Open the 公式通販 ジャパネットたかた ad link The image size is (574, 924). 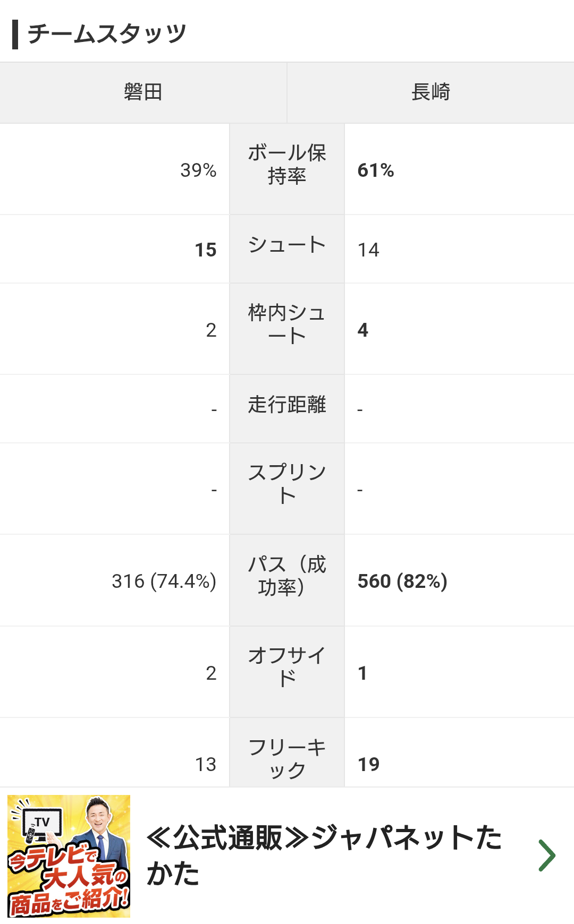tap(324, 855)
